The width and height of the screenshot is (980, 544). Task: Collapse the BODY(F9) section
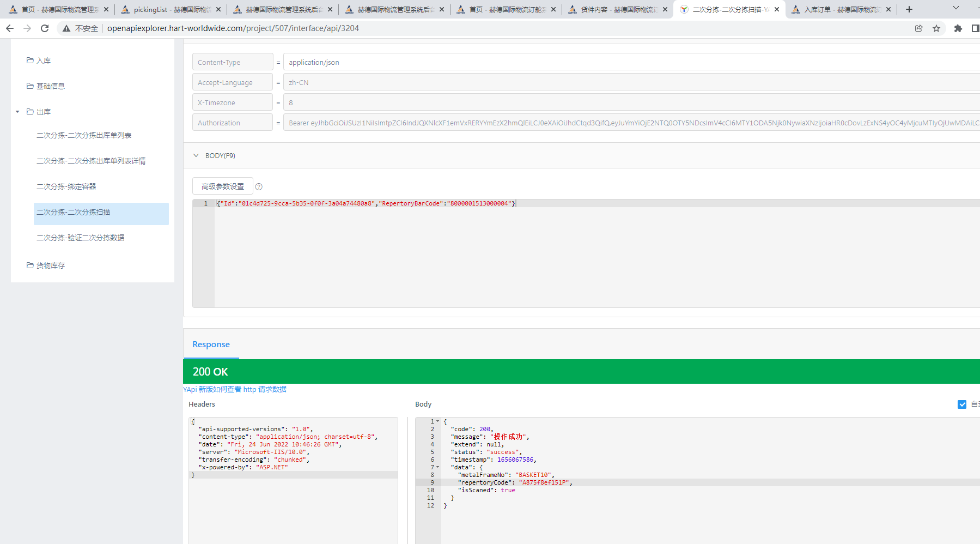point(196,156)
